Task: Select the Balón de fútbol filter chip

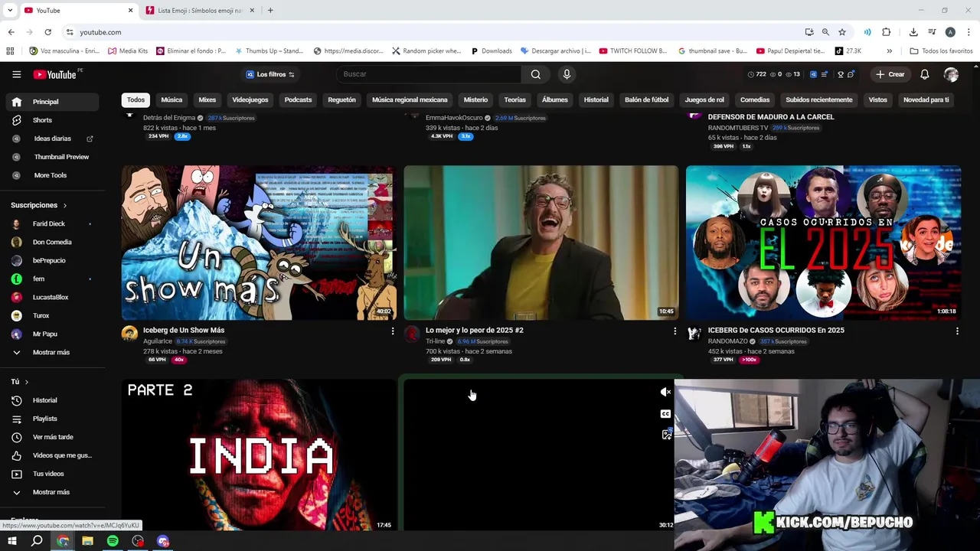Action: (x=646, y=99)
